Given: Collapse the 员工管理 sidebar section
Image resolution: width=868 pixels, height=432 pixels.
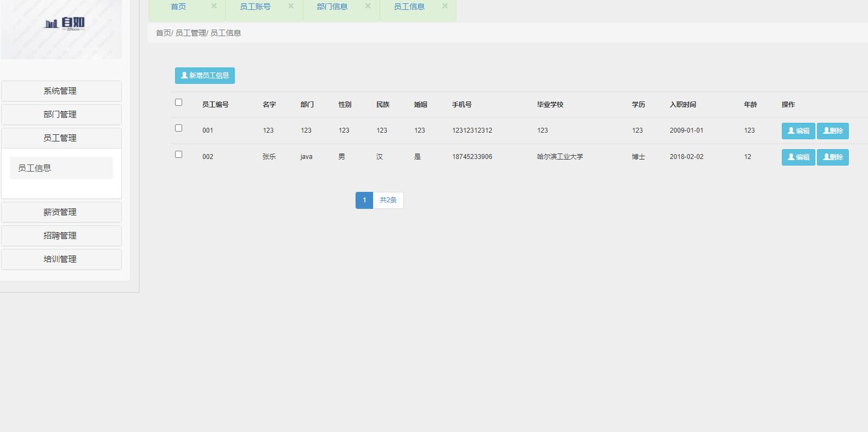Looking at the screenshot, I should pyautogui.click(x=61, y=138).
